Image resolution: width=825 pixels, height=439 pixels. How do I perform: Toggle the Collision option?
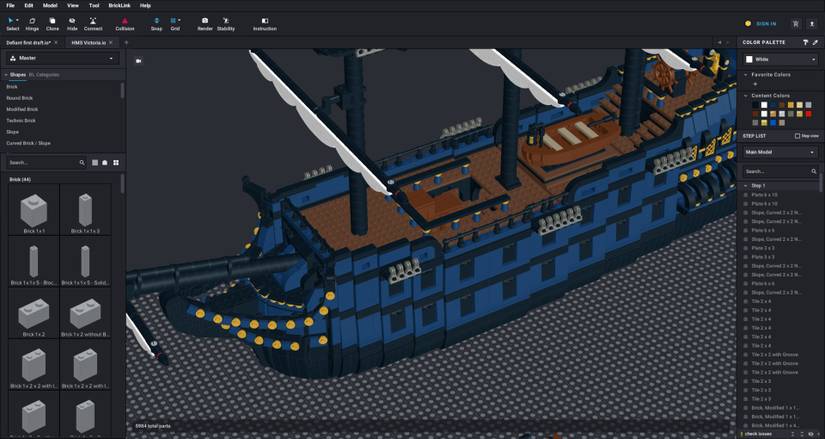[125, 23]
